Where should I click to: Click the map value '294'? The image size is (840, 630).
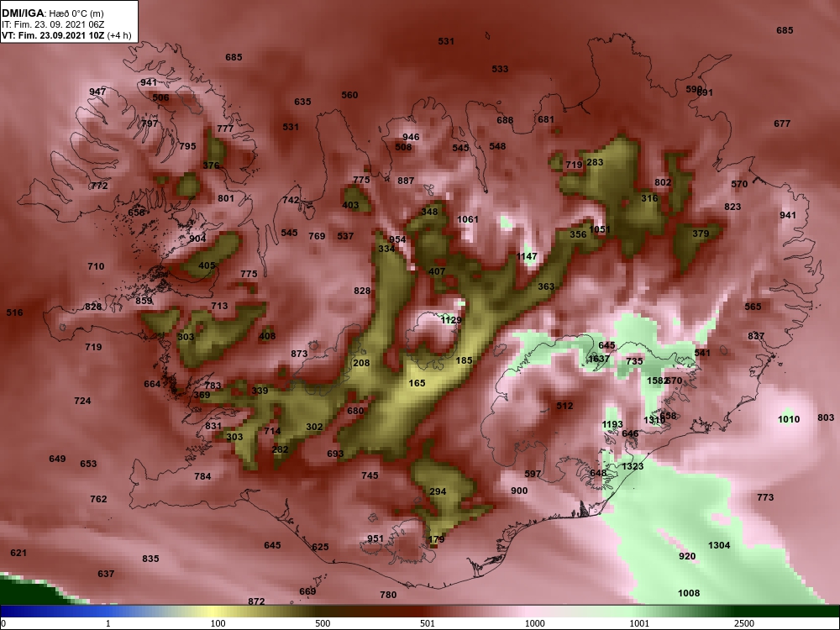click(x=438, y=491)
